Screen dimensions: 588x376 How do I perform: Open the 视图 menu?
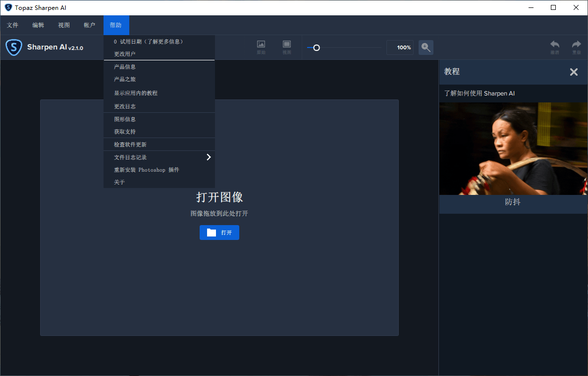pyautogui.click(x=64, y=25)
